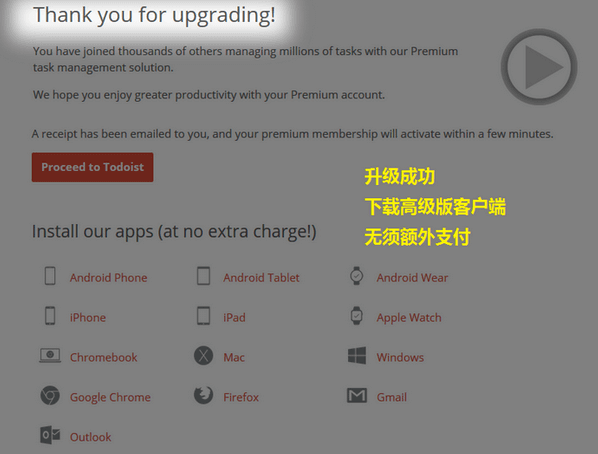The height and width of the screenshot is (454, 598).
Task: Click the Windows logo icon
Action: (x=357, y=356)
